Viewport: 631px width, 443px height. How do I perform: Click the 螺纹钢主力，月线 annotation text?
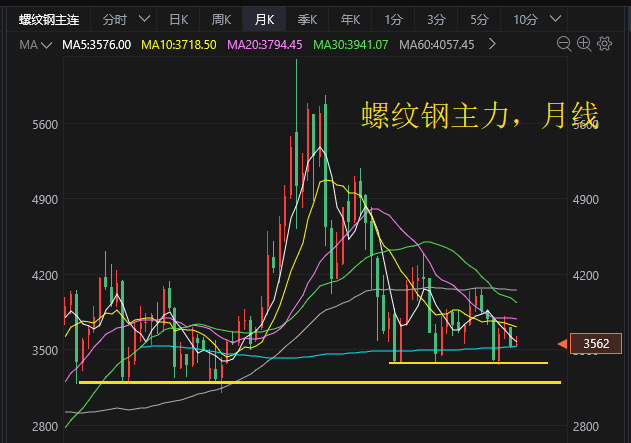click(480, 115)
